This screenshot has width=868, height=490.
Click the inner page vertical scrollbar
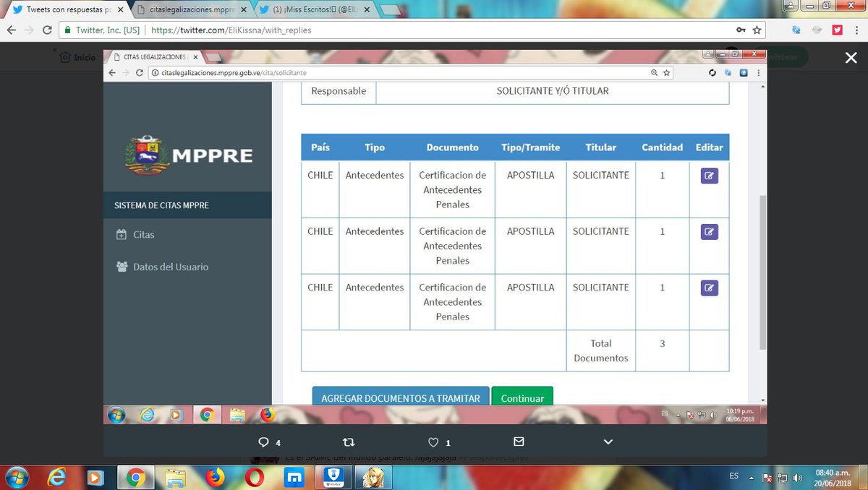(762, 271)
